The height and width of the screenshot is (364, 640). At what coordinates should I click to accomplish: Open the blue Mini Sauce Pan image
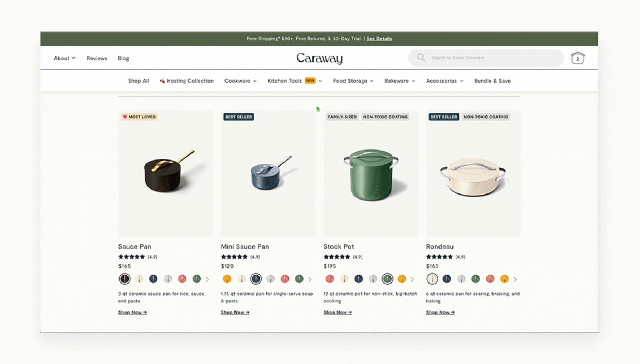click(268, 173)
